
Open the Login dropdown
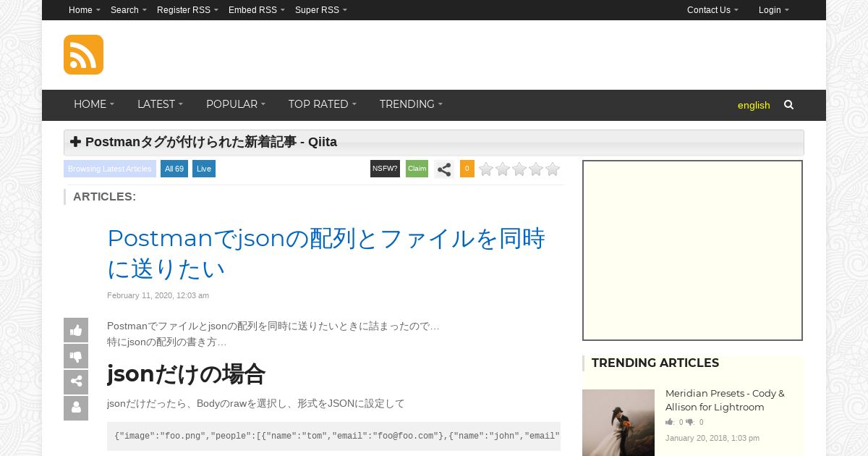point(773,10)
